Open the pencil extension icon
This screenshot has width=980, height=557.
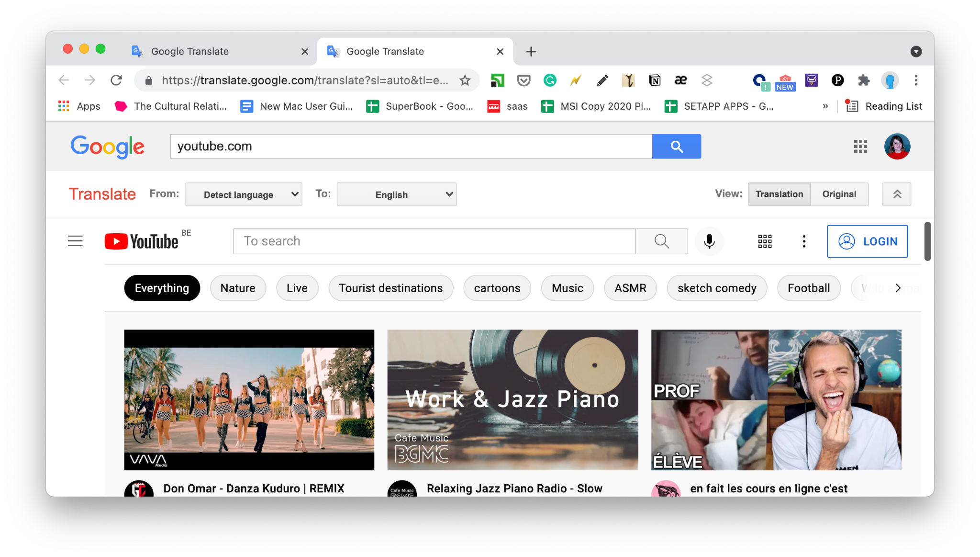click(602, 80)
